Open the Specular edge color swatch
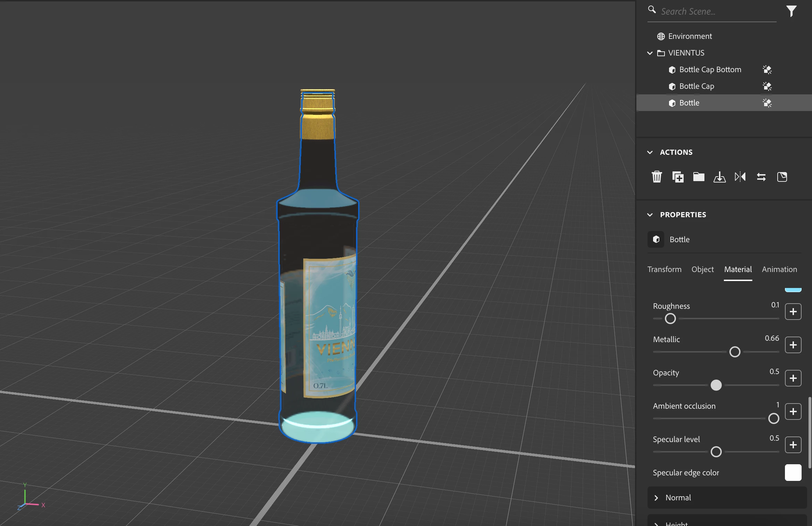Screen dimensions: 812x526 pyautogui.click(x=793, y=473)
